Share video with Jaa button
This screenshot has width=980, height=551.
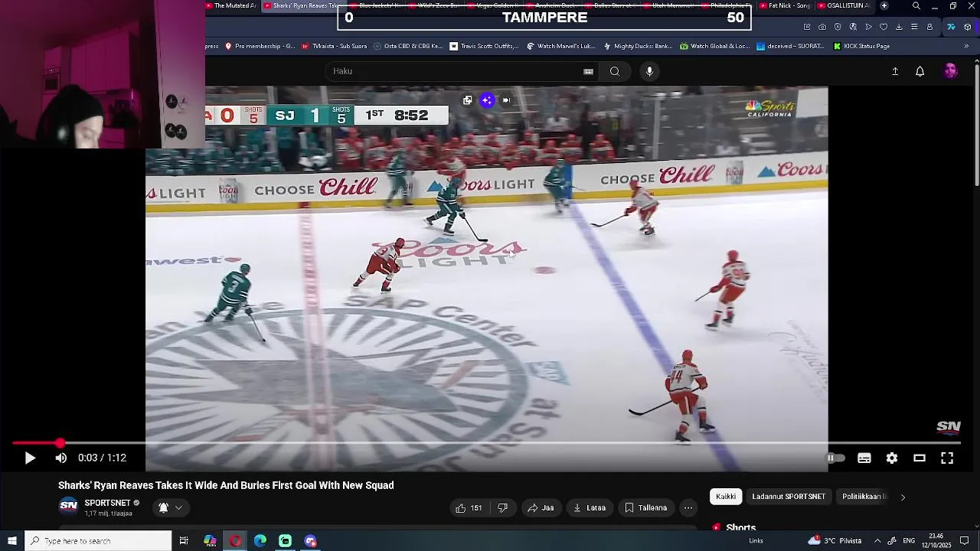[x=541, y=507]
